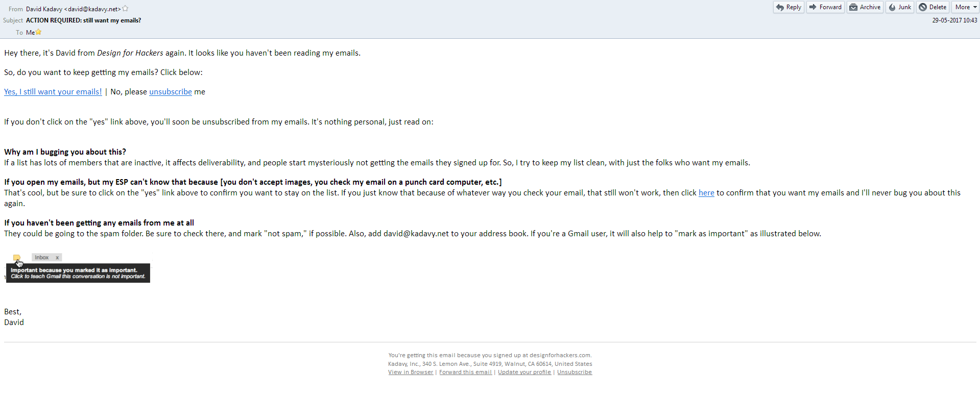Open the "Yes, I still want your emails!" link

click(53, 92)
